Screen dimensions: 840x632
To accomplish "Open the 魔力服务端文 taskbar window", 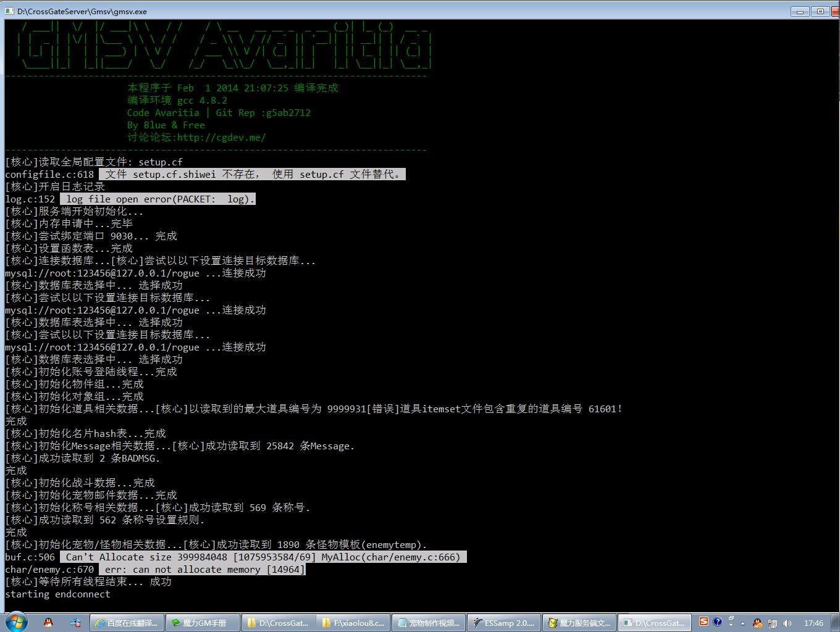I will [579, 623].
